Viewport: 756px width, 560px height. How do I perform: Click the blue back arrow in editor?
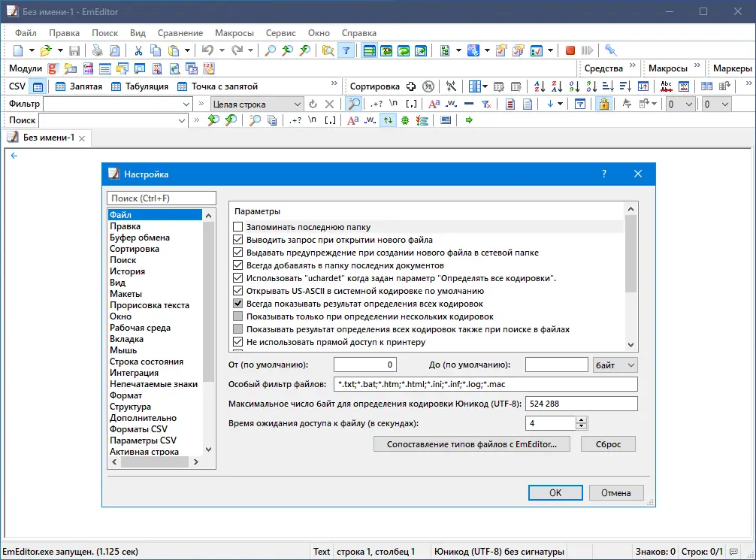14,156
